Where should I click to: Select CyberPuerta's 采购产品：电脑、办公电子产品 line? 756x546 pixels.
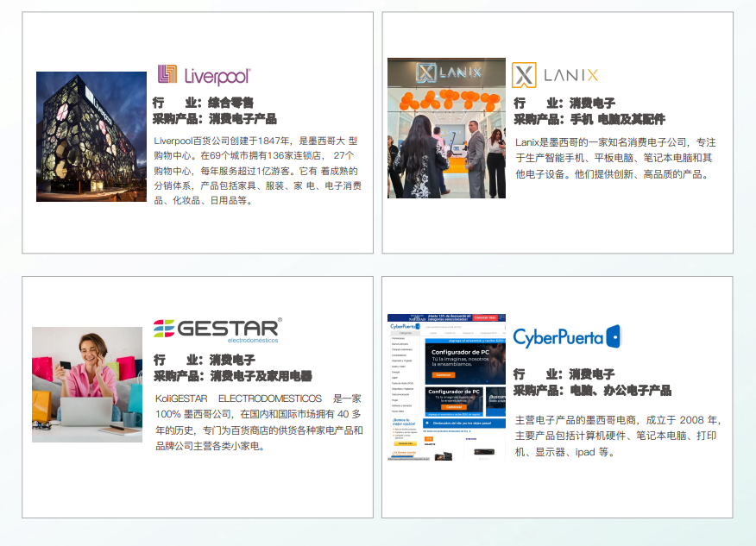click(592, 391)
